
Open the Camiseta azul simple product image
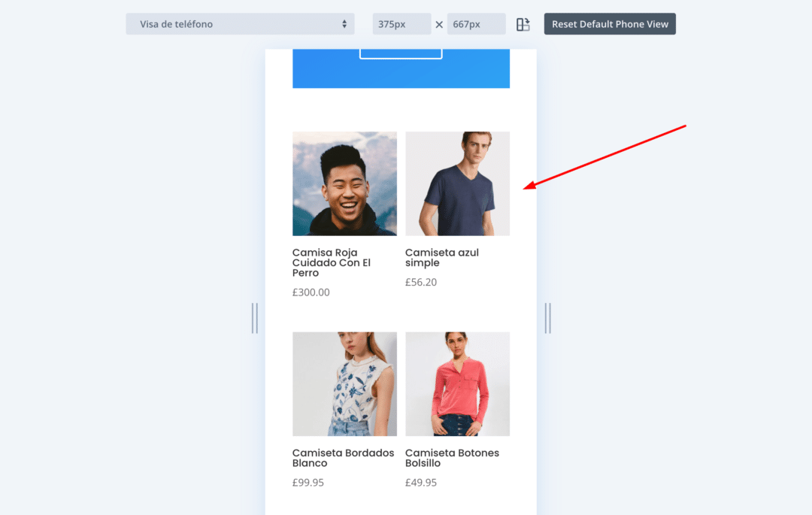tap(457, 183)
